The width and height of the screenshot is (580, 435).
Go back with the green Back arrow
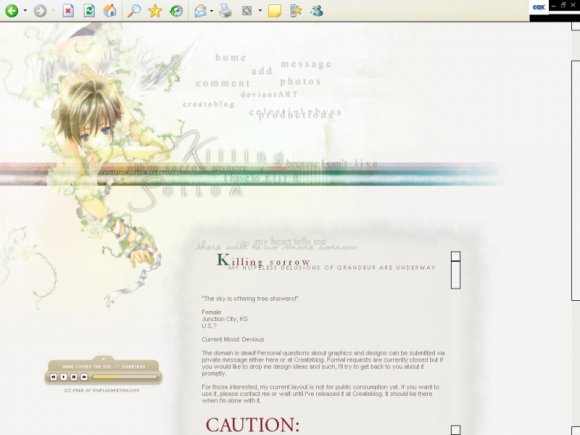[11, 10]
